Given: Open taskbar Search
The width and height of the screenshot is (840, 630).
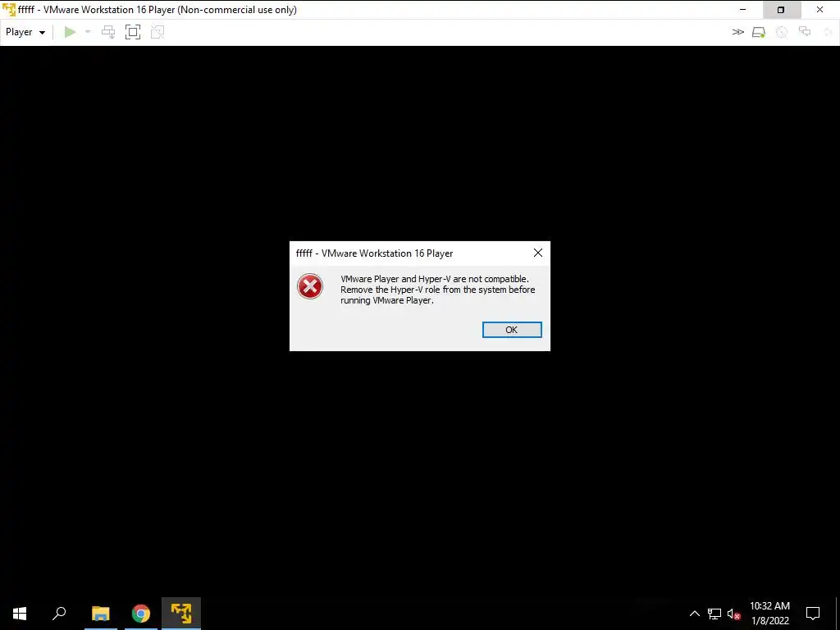Looking at the screenshot, I should pos(59,614).
